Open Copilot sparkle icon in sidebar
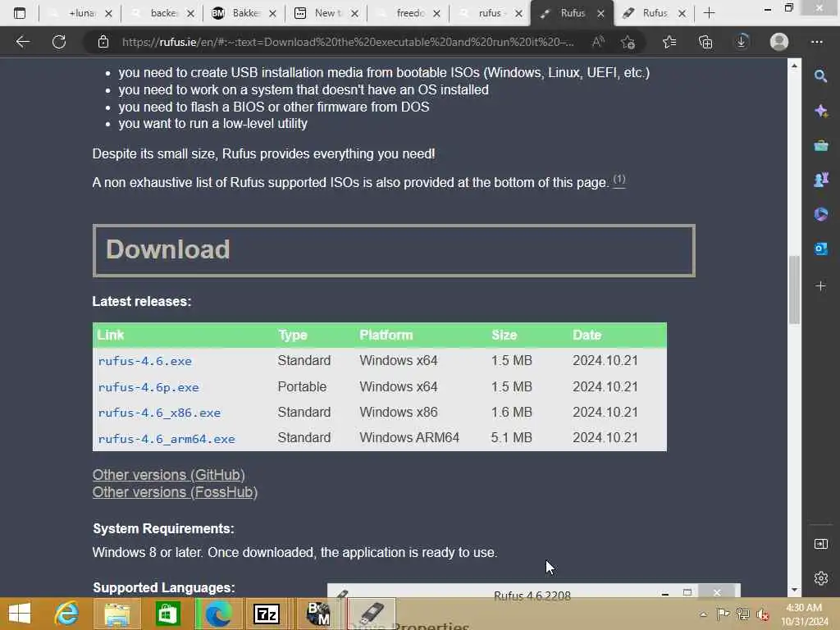 (820, 111)
